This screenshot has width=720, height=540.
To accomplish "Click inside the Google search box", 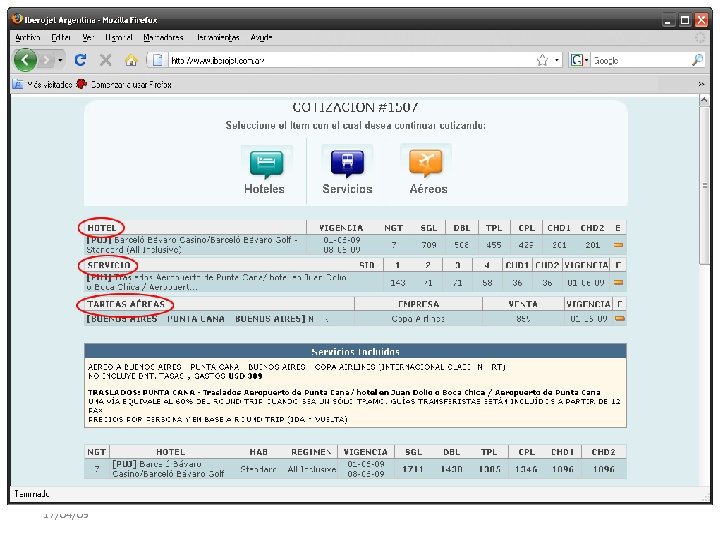I will tap(641, 60).
